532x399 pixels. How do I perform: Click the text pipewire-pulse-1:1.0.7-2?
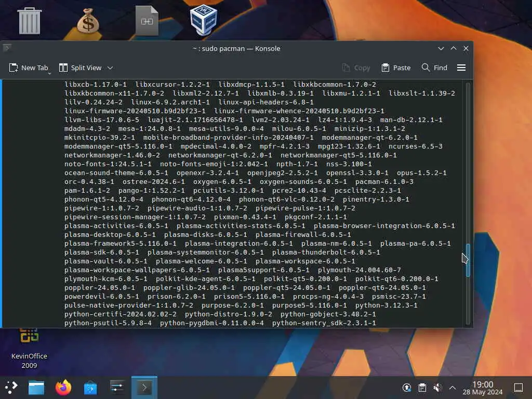coord(305,208)
